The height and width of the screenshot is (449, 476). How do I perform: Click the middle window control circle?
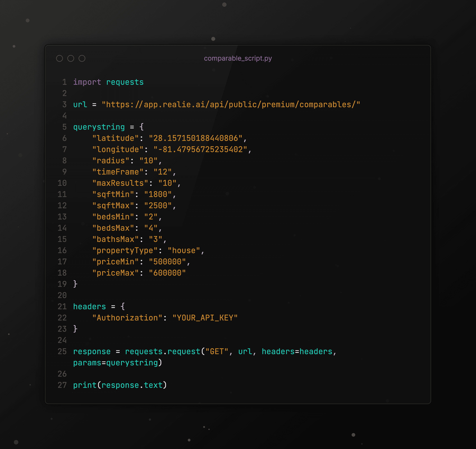(x=71, y=58)
